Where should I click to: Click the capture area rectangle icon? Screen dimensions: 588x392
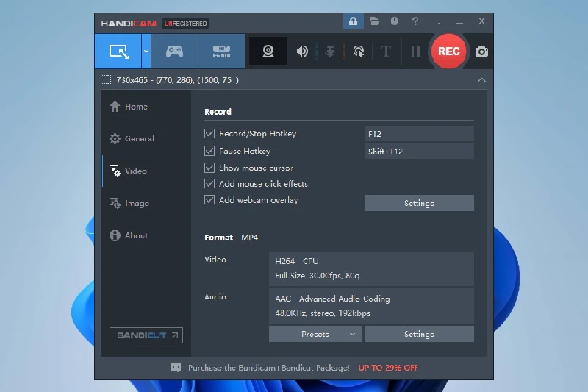[107, 79]
